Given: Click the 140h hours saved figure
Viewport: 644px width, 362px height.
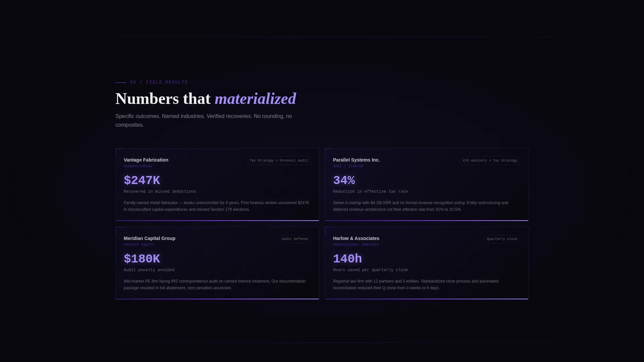Looking at the screenshot, I should pos(347,259).
